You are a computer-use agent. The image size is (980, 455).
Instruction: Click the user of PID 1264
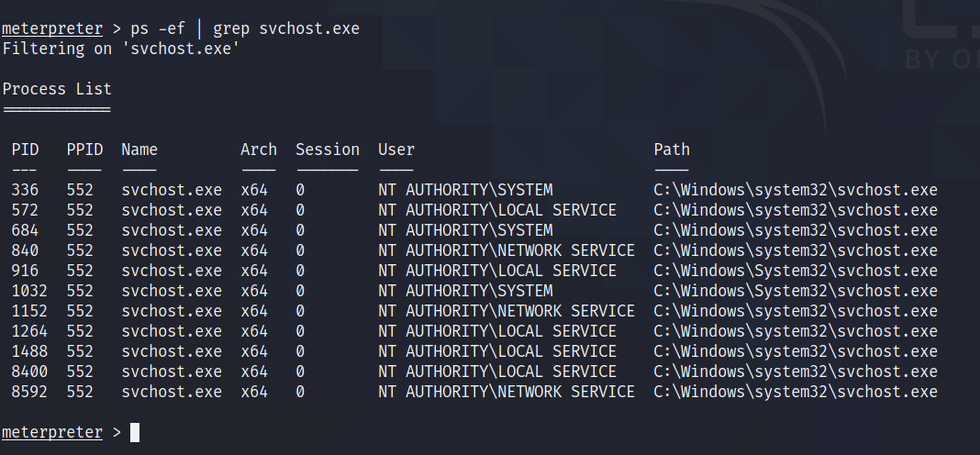point(497,331)
